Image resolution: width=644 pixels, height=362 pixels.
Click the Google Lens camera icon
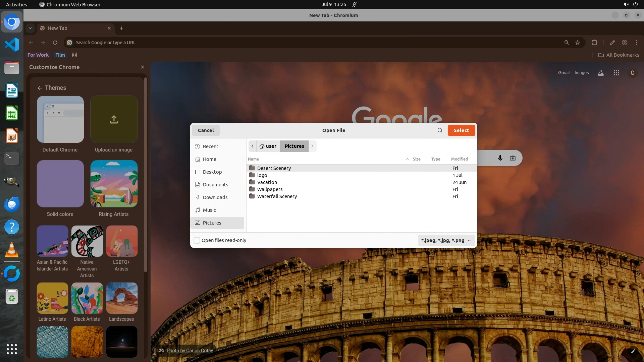point(513,158)
